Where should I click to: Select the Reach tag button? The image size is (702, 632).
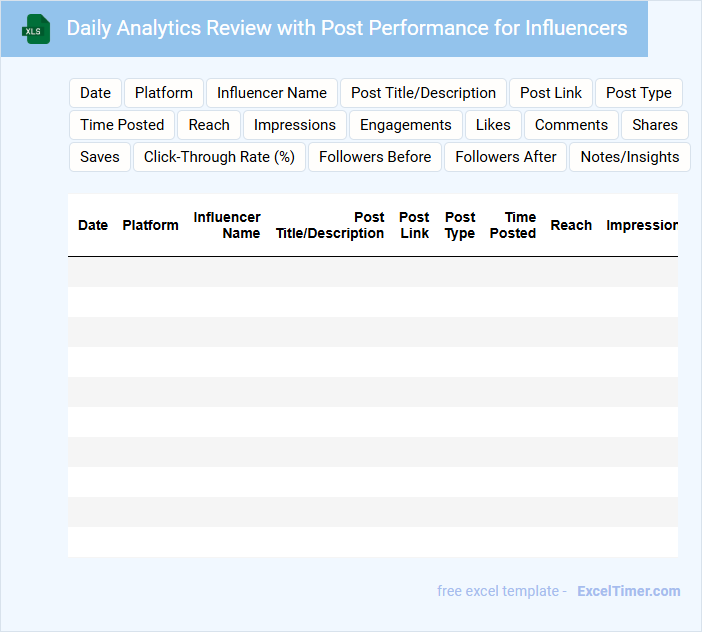209,125
